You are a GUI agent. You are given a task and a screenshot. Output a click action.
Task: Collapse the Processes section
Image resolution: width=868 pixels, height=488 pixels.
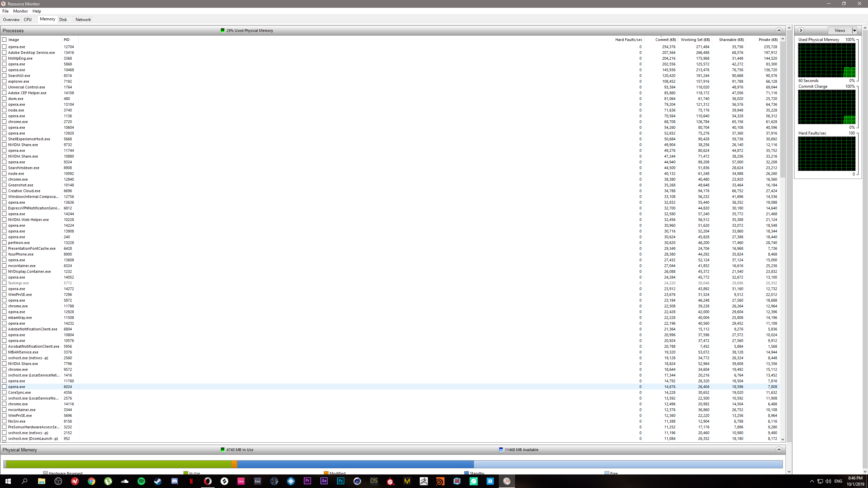779,30
